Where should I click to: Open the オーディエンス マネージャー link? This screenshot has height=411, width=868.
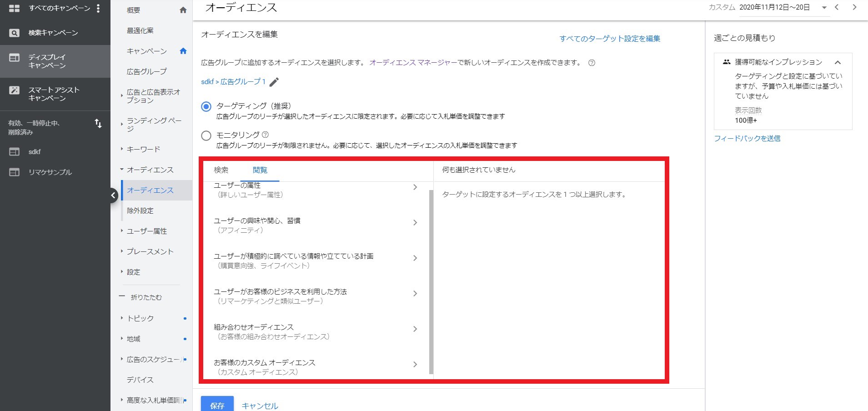point(413,63)
